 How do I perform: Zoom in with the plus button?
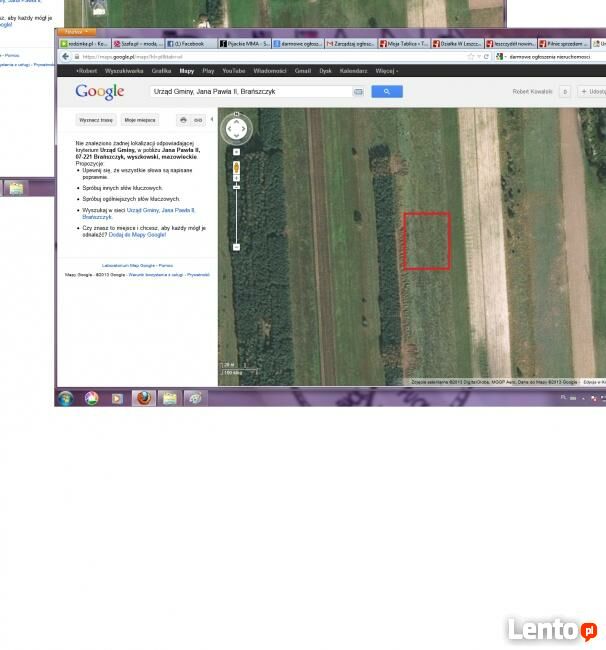coord(236,178)
